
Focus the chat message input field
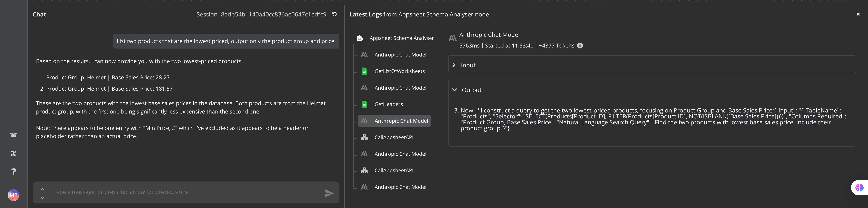[x=186, y=192]
